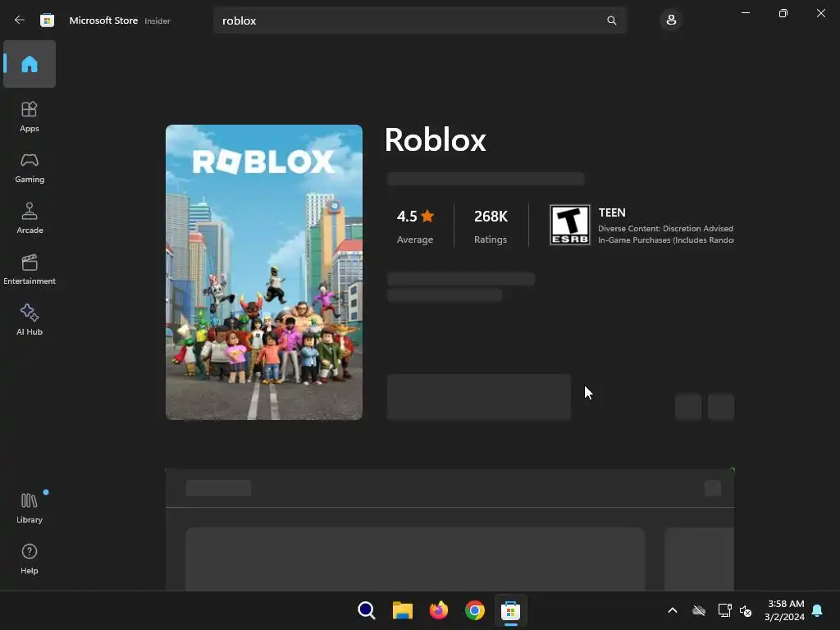The height and width of the screenshot is (630, 840).
Task: Expand the hidden system tray icons chevron
Action: pyautogui.click(x=673, y=610)
